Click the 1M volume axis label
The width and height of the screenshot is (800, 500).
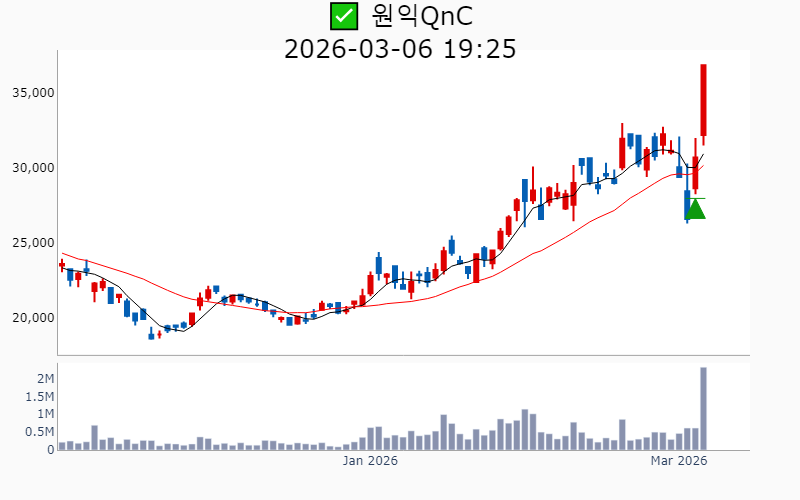click(x=45, y=414)
